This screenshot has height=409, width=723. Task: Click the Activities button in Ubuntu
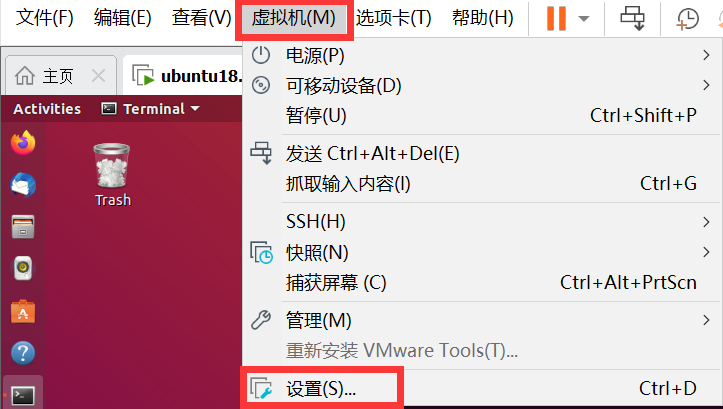point(47,109)
